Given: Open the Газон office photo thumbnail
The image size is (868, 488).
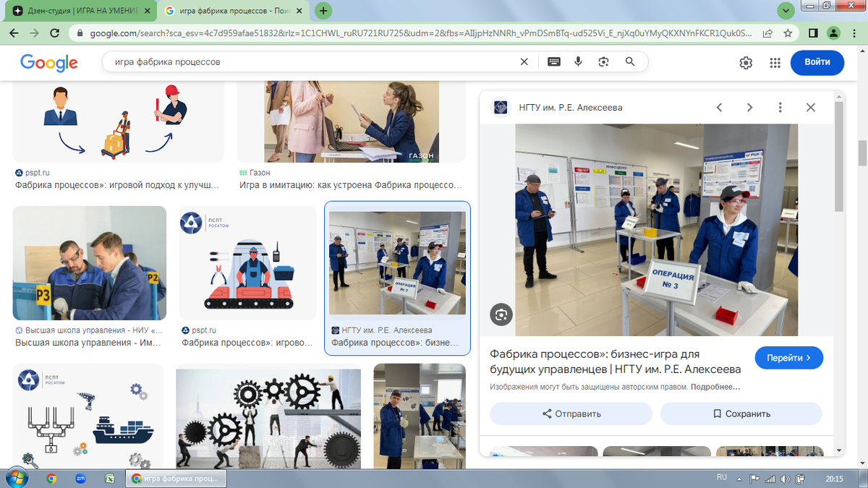Looking at the screenshot, I should click(352, 121).
